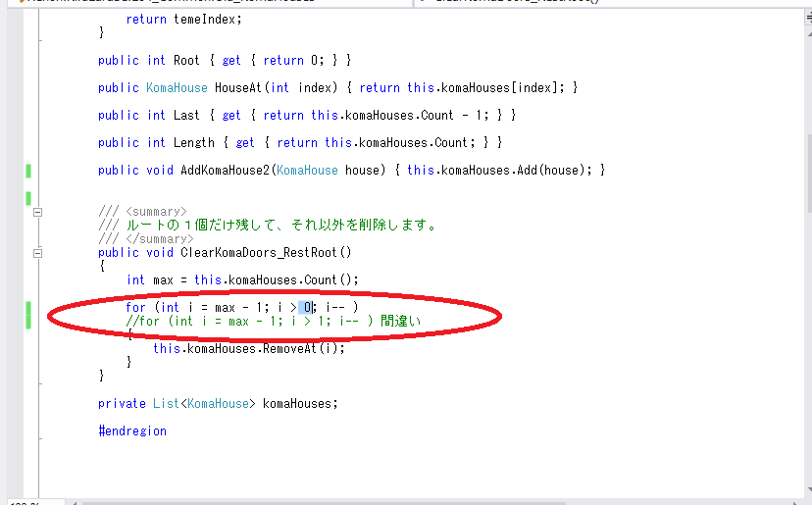Click the 'Length' property name

point(193,143)
